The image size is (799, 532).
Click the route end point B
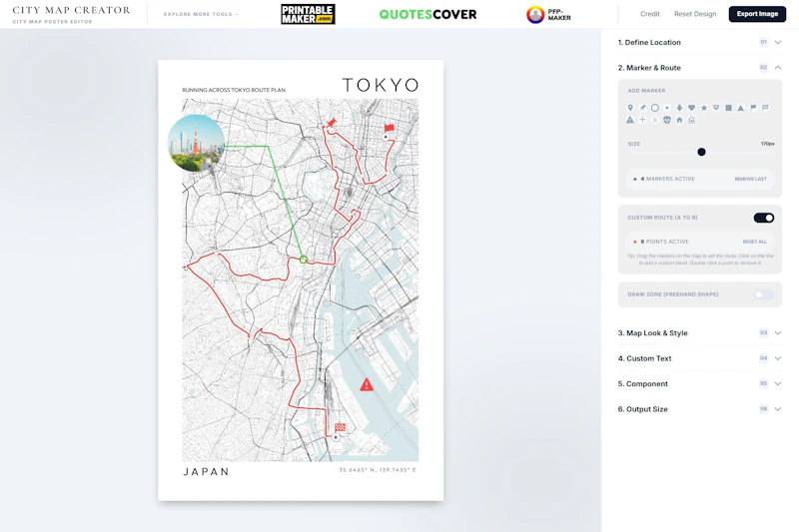tap(336, 437)
